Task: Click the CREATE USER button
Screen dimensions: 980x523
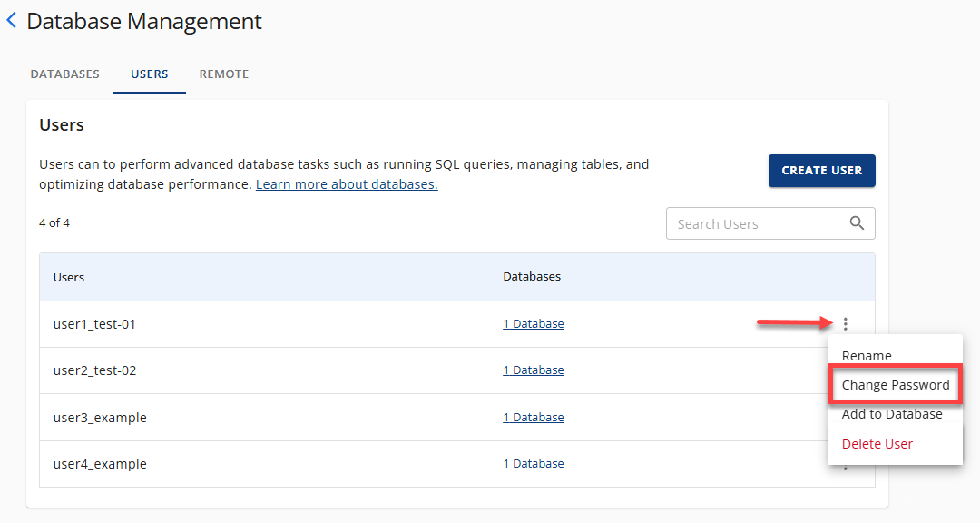Action: [821, 170]
